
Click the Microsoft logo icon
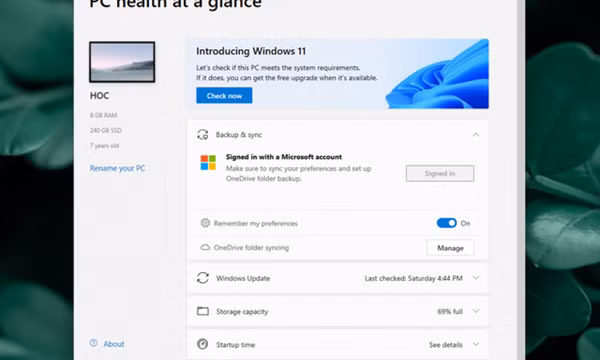208,163
